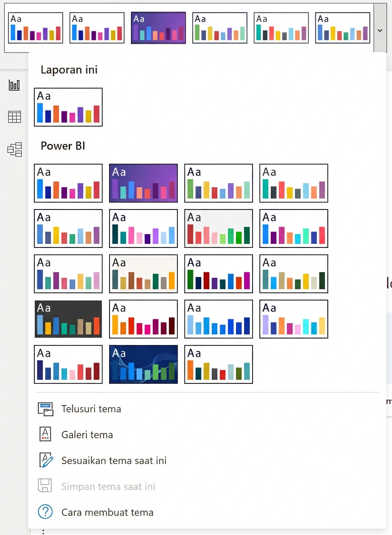Apply the dark black background theme
Image resolution: width=392 pixels, height=535 pixels.
click(68, 319)
